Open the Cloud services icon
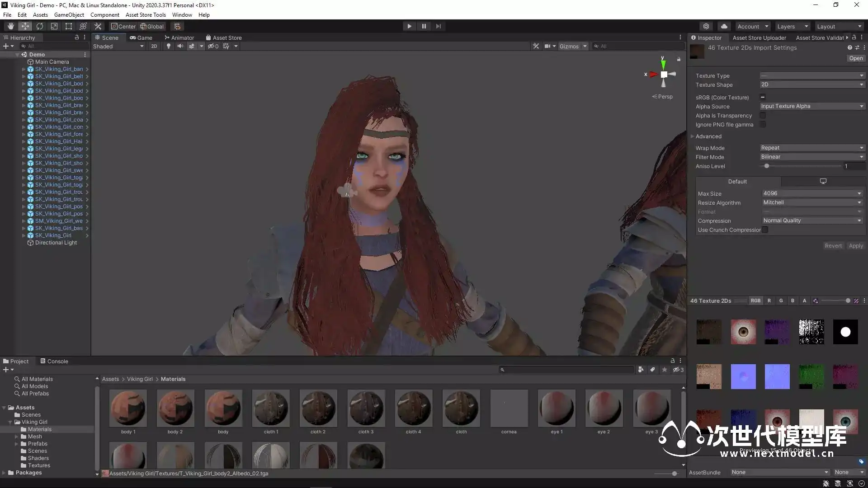The image size is (868, 488). [724, 26]
